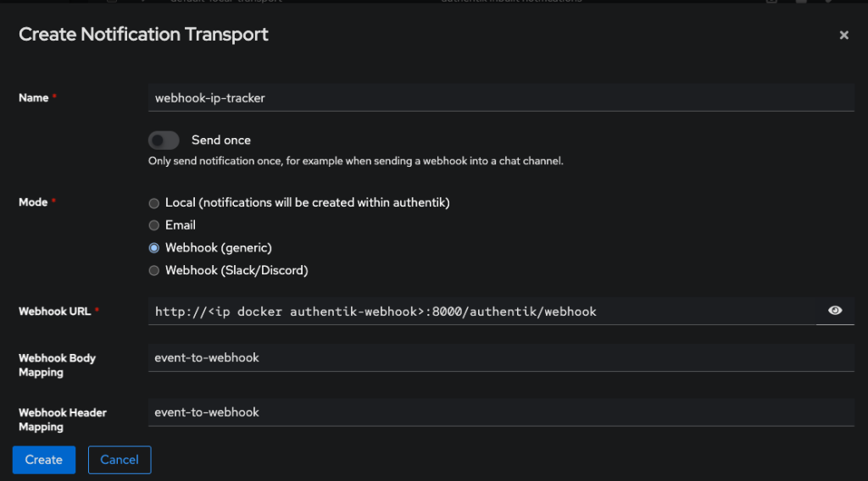Click the 'Webhook Body Mapping' label
This screenshot has width=868, height=481.
pos(57,365)
